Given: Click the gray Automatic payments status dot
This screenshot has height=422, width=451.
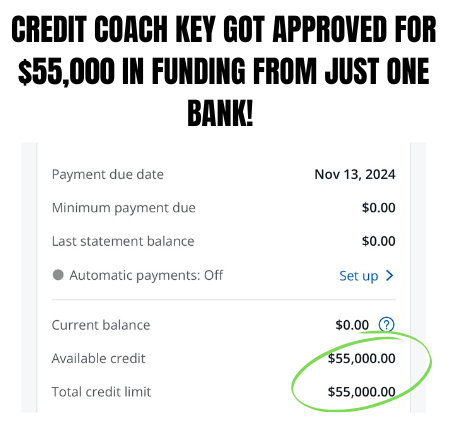Looking at the screenshot, I should [x=58, y=275].
